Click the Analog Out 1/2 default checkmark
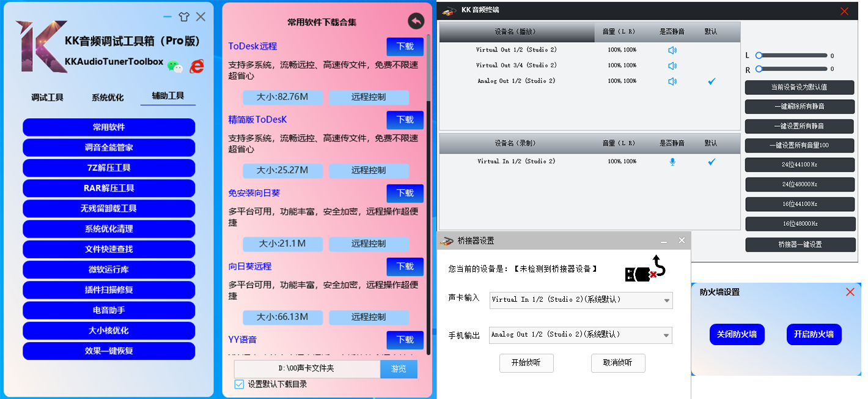Image resolution: width=868 pixels, height=399 pixels. 711,80
